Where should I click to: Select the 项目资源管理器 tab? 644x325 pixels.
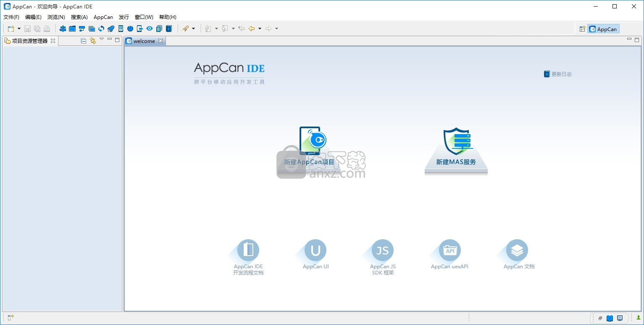pos(29,41)
